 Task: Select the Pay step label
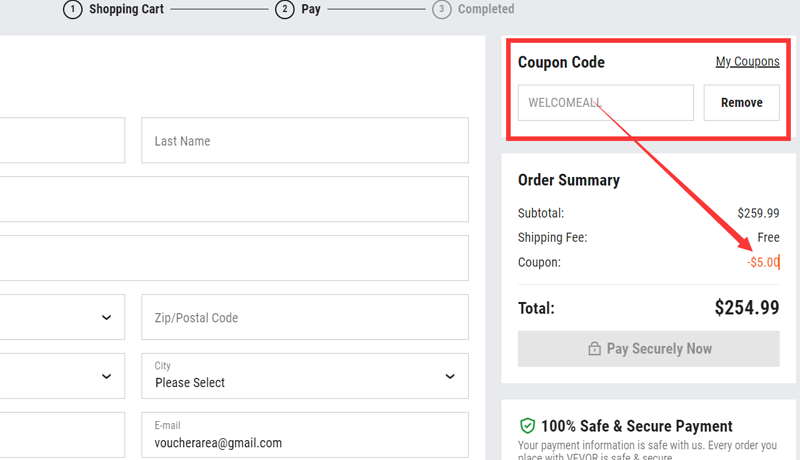pyautogui.click(x=311, y=10)
